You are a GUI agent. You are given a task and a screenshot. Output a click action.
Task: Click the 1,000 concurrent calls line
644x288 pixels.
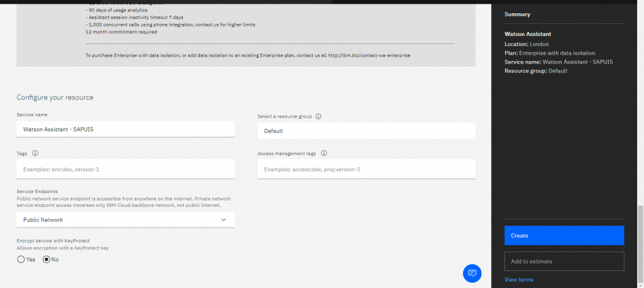coord(170,25)
